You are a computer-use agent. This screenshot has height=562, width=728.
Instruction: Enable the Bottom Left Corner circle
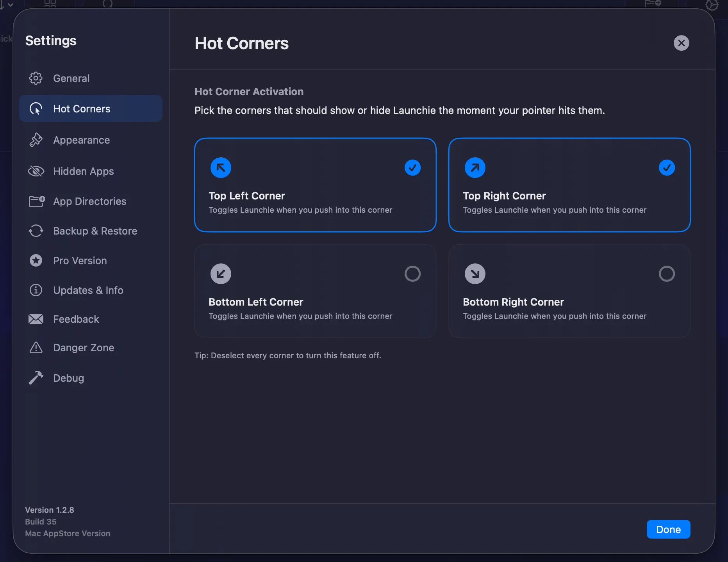click(x=412, y=274)
